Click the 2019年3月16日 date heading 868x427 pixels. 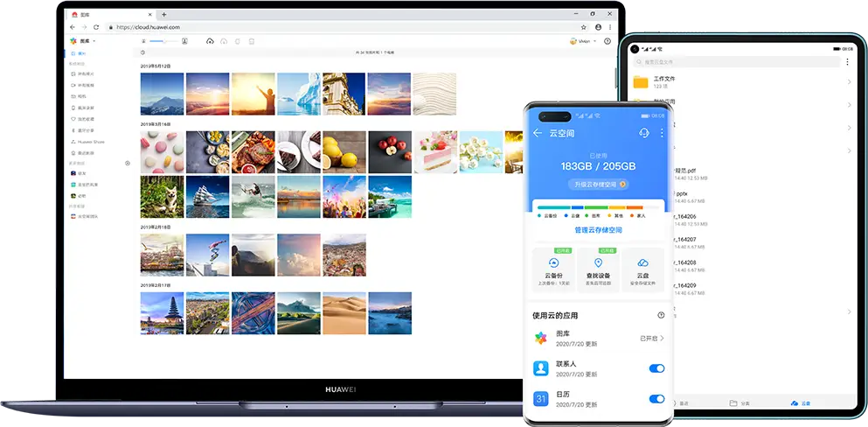pyautogui.click(x=156, y=124)
